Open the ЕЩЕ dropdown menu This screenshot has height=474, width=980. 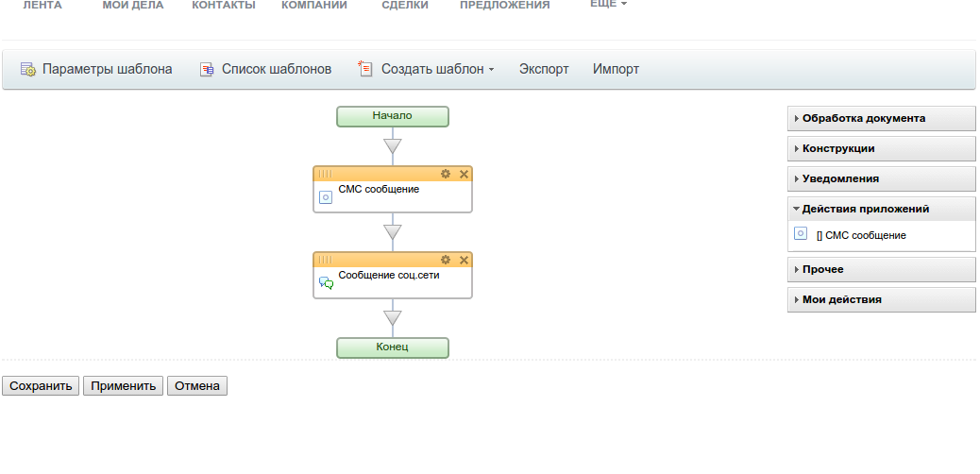[608, 4]
